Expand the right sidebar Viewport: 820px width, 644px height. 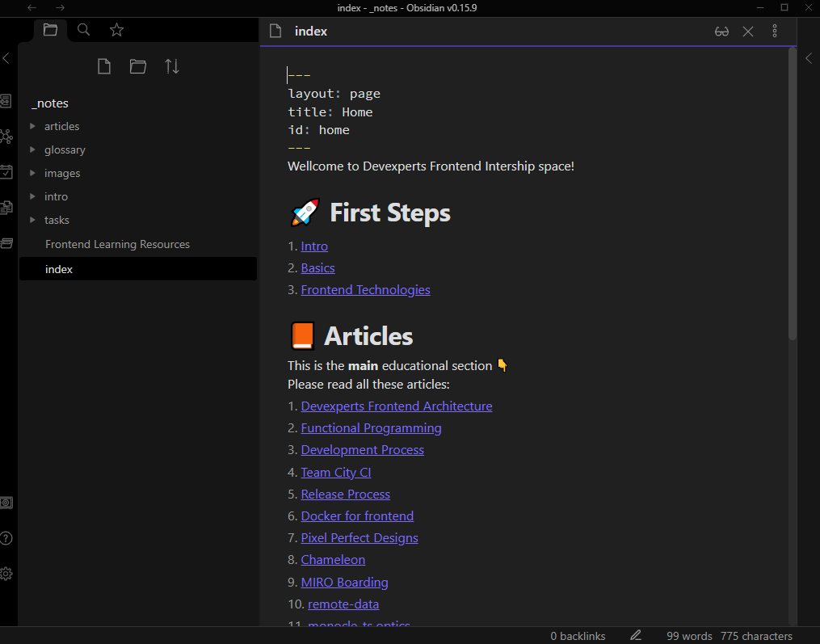(809, 58)
